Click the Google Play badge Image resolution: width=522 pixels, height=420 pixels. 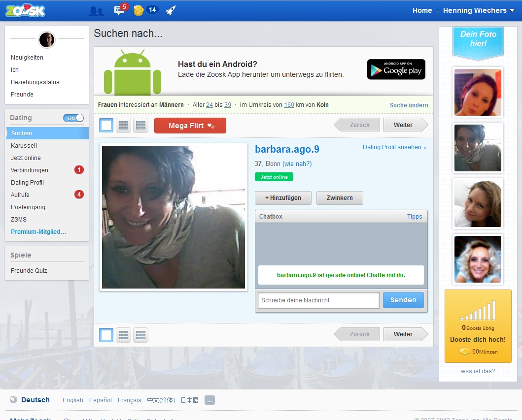point(396,69)
